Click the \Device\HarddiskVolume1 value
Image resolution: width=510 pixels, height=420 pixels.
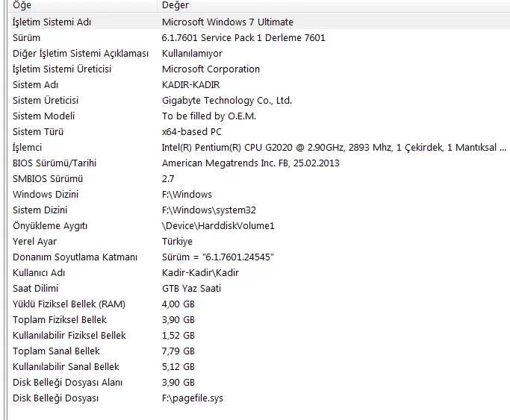[x=218, y=226]
